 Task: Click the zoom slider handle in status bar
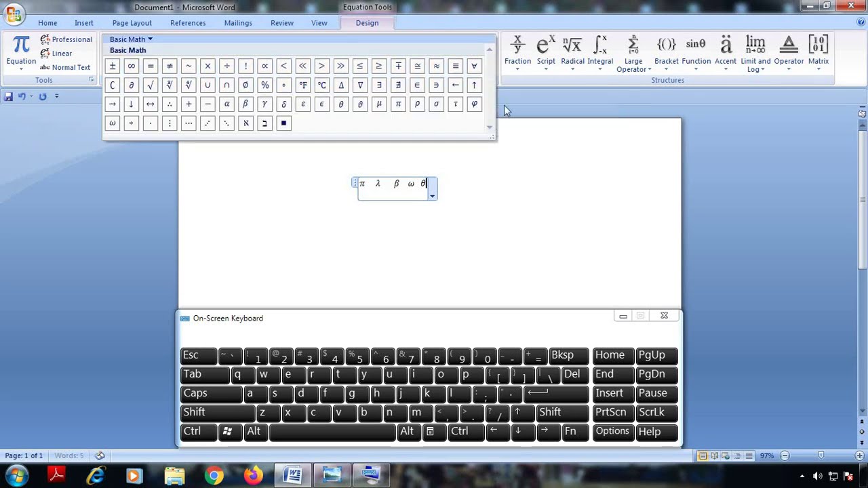(x=821, y=455)
